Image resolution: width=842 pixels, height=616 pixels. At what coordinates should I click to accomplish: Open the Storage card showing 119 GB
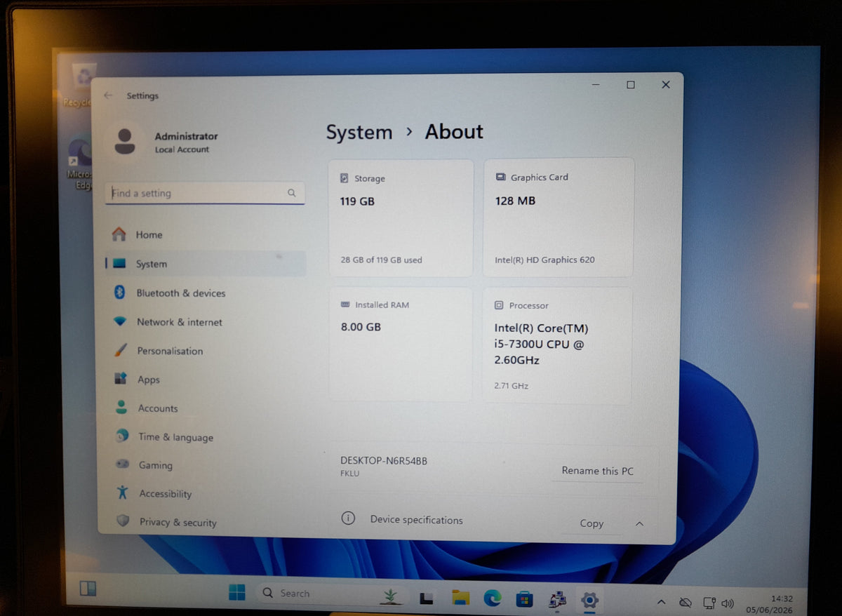tap(401, 217)
